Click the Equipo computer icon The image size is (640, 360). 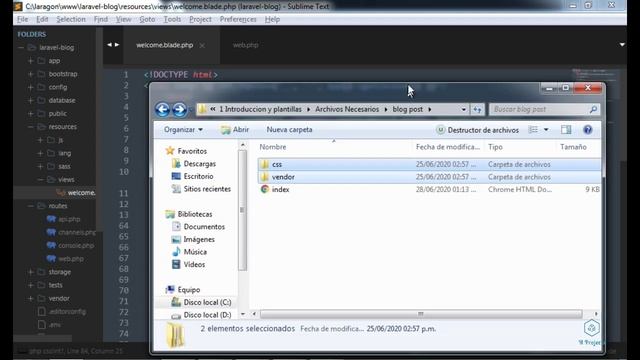tap(170, 290)
